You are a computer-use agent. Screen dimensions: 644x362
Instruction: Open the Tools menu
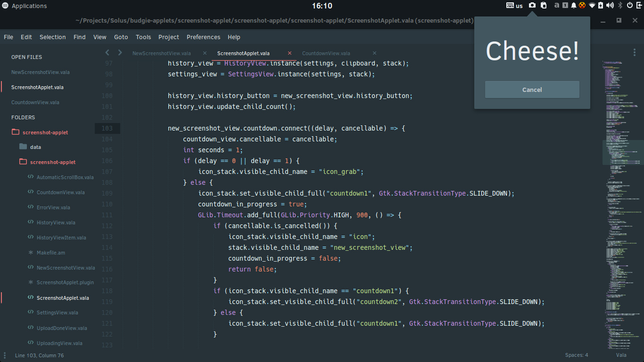143,37
